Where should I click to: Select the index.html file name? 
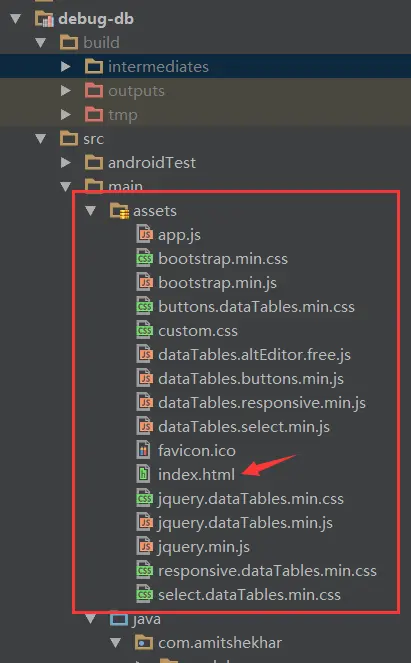[196, 475]
